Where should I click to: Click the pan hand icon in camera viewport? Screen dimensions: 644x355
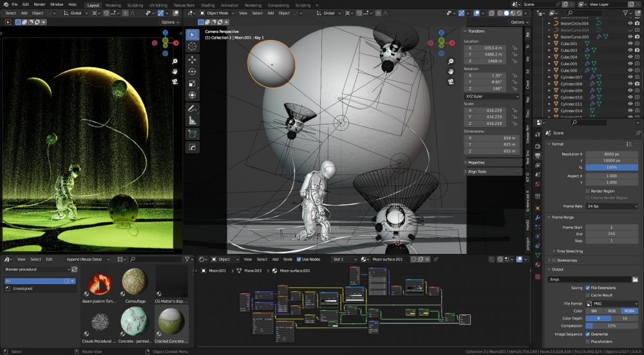click(x=451, y=71)
